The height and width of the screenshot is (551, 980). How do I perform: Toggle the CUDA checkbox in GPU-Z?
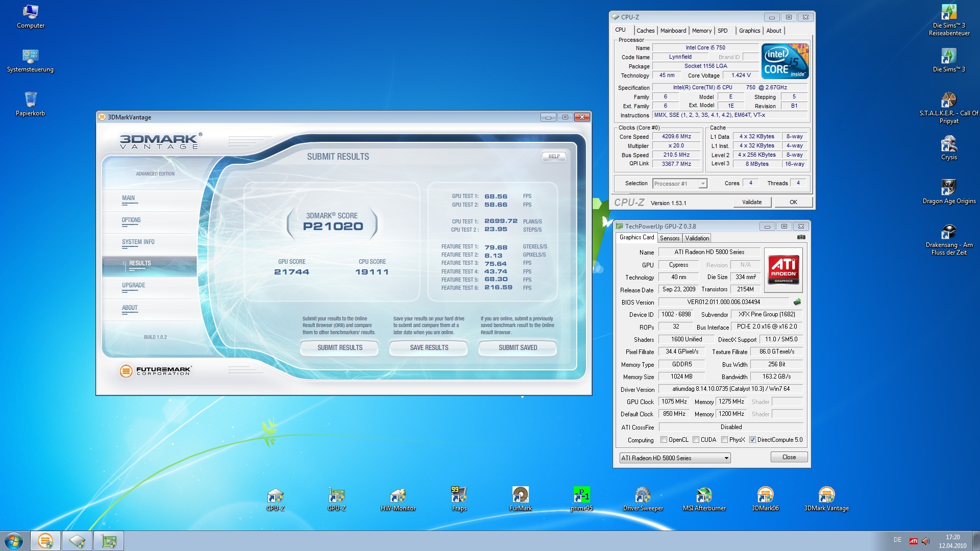pos(696,440)
